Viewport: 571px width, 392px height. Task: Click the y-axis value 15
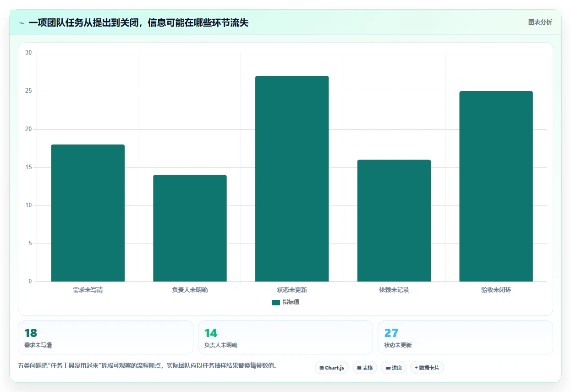(28, 167)
